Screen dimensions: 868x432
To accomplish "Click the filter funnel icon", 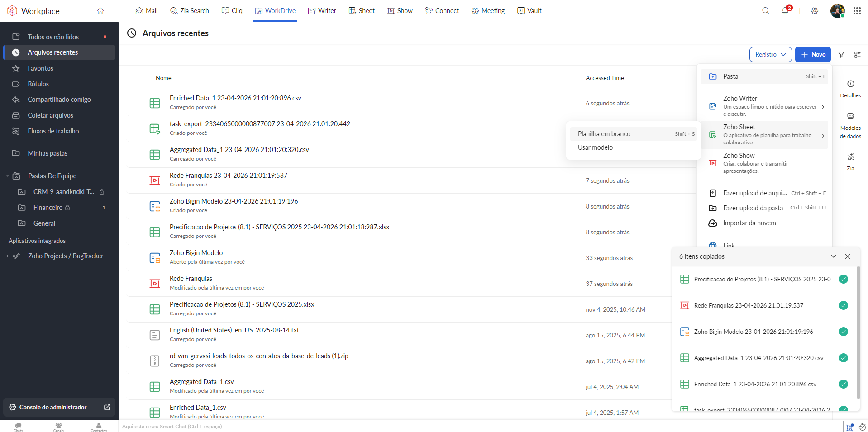I will click(841, 55).
